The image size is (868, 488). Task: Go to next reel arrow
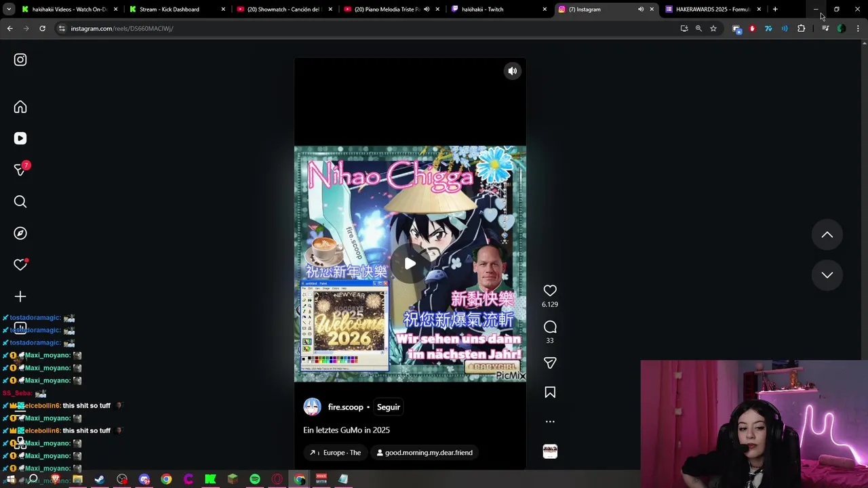(x=827, y=274)
